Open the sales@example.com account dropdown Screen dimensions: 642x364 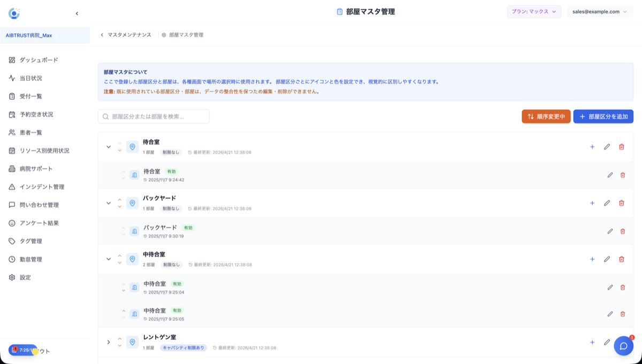coord(599,11)
